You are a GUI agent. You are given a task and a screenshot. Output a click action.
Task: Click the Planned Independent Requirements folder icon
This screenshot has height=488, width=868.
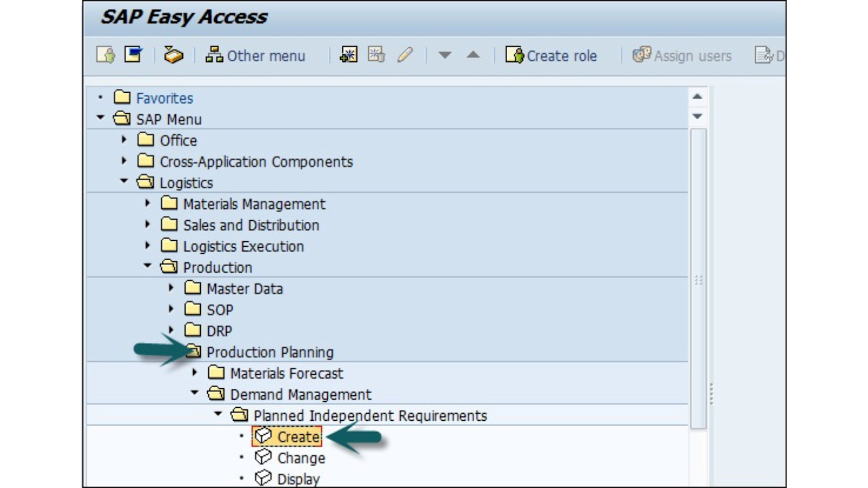(x=239, y=414)
